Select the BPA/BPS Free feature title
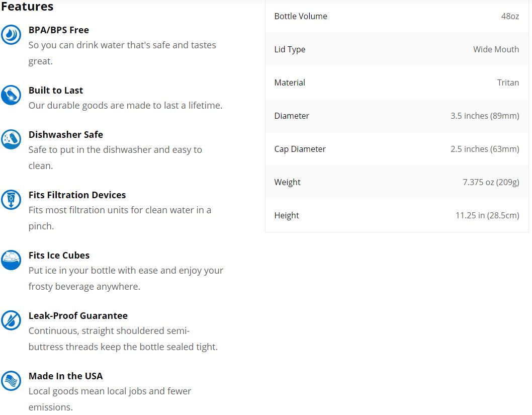 pyautogui.click(x=59, y=30)
